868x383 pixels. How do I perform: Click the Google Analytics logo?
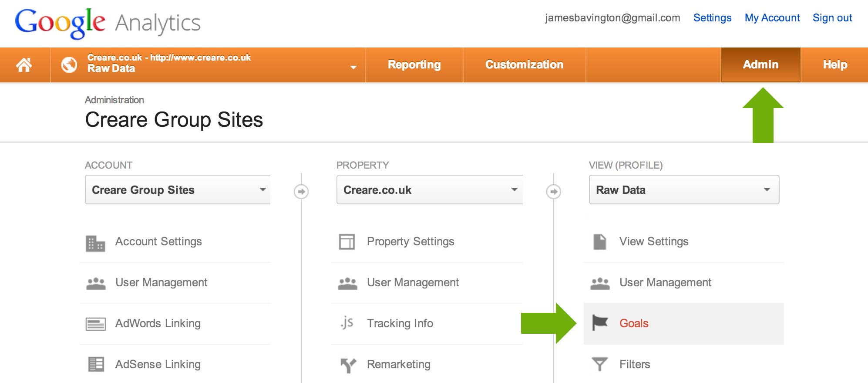[x=108, y=23]
